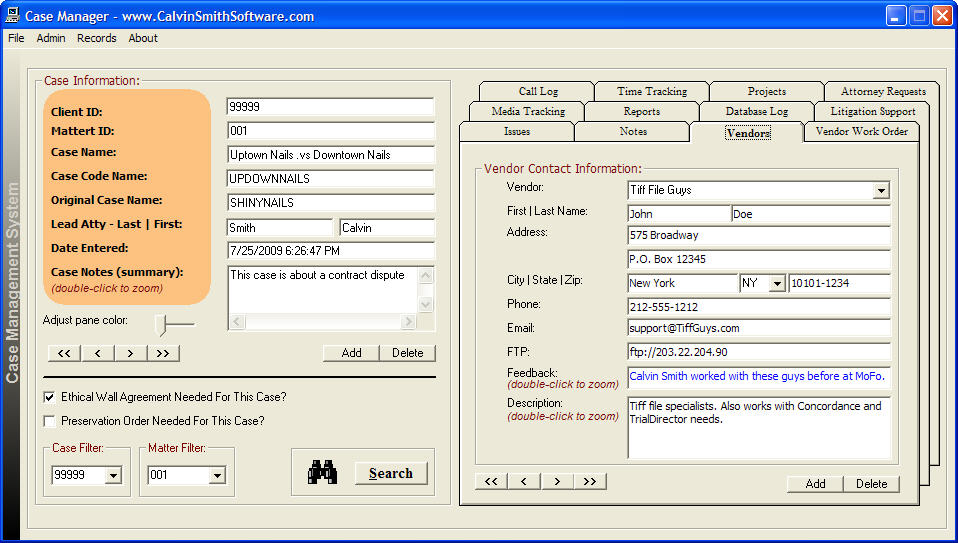This screenshot has width=958, height=543.
Task: Click Delete button under vendor information
Action: pos(871,484)
